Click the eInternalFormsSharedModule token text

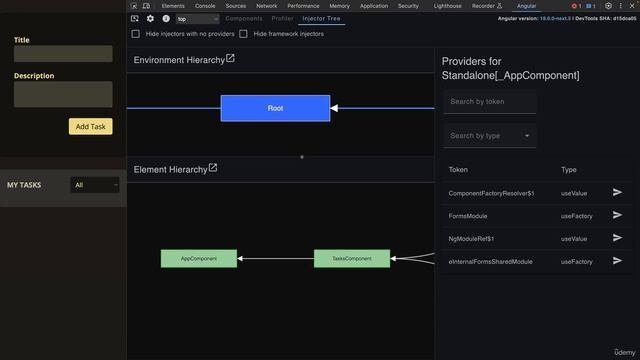tap(490, 262)
